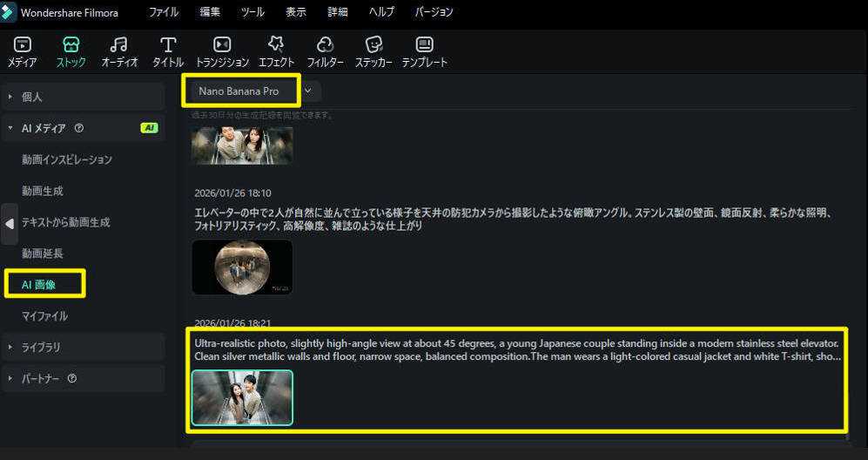Open the トランジション transitions tab icon
The height and width of the screenshot is (460, 868).
tap(222, 44)
